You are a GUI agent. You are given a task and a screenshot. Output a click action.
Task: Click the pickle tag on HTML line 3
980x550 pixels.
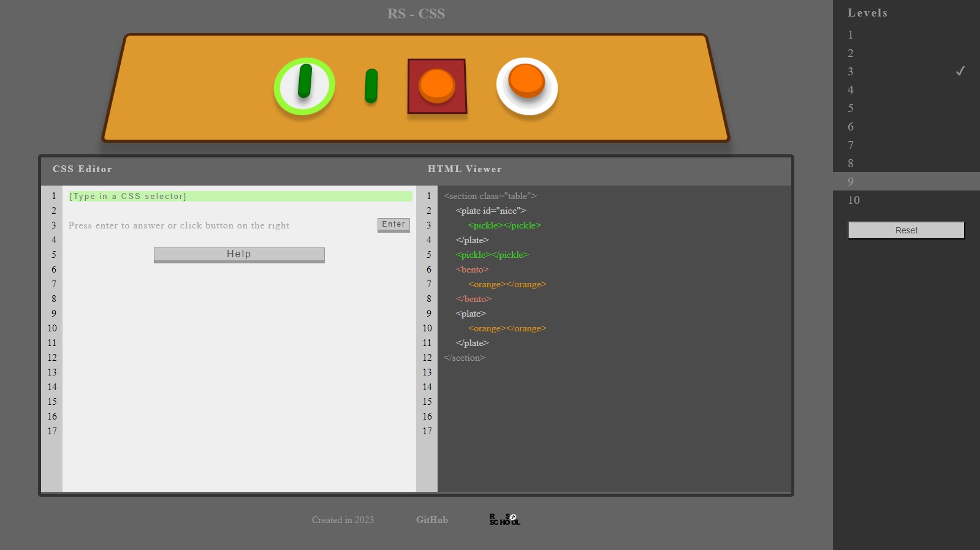coord(504,225)
